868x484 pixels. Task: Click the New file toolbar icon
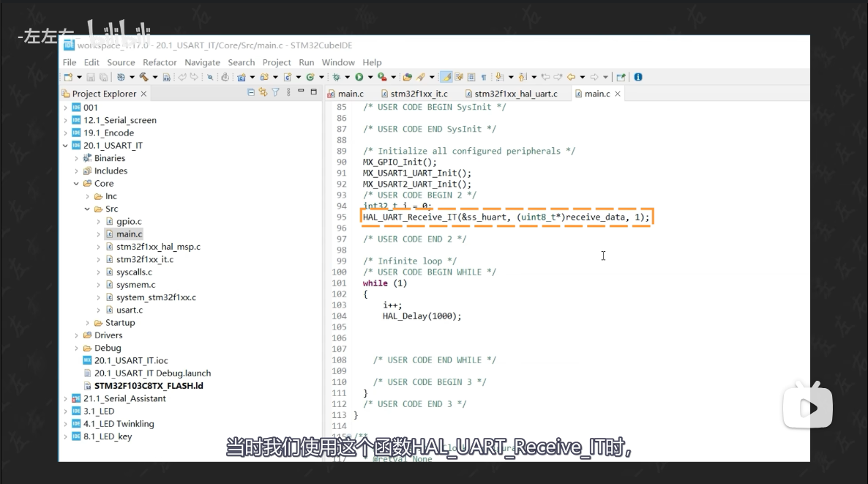[67, 77]
